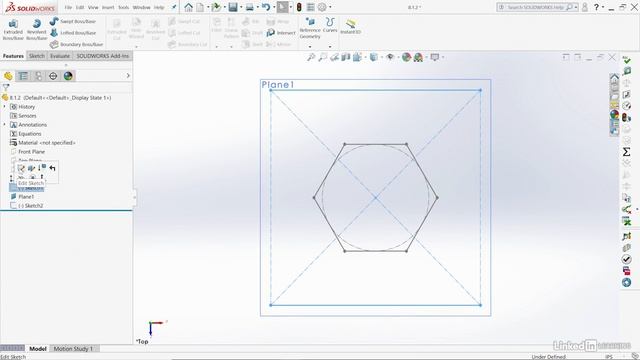Expand the manager panel tabs chevron
This screenshot has width=640, height=360.
pos(128,76)
